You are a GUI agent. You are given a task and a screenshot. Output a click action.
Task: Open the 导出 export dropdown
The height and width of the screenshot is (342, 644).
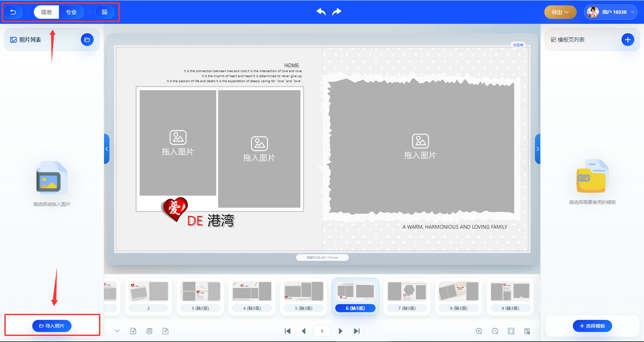(x=560, y=12)
